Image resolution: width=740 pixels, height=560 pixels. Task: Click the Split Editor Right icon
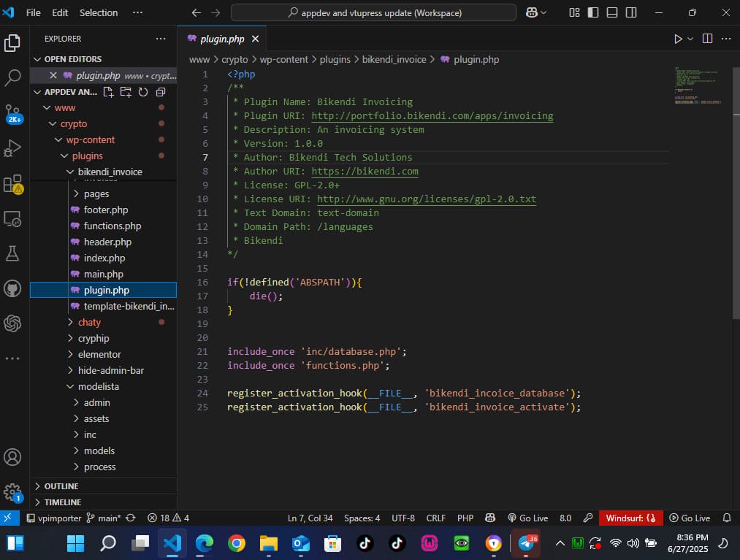(707, 39)
